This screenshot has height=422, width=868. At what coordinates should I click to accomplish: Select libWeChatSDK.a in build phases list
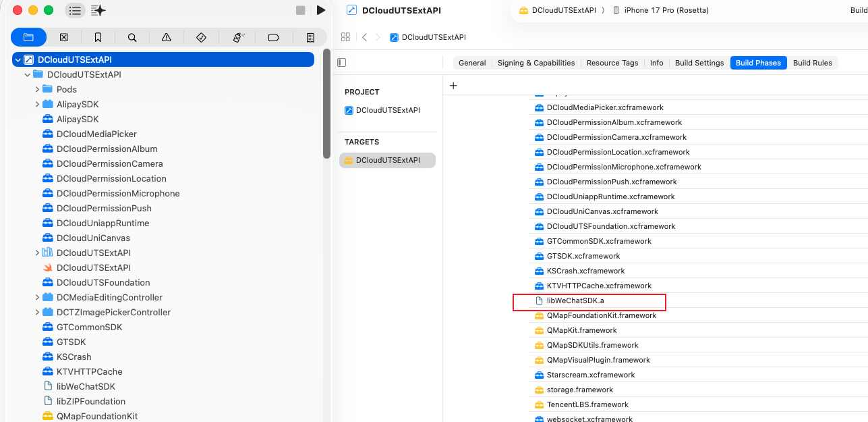574,300
